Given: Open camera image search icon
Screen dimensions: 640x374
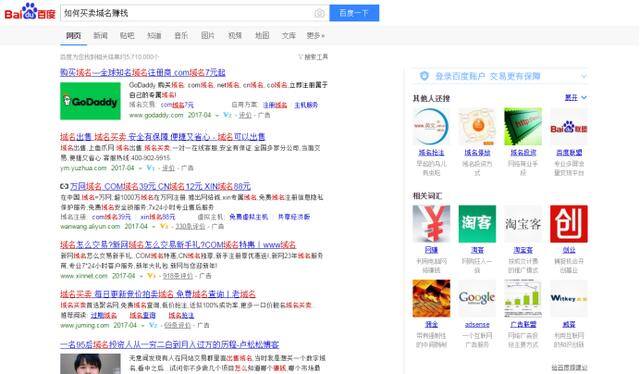Looking at the screenshot, I should [319, 13].
